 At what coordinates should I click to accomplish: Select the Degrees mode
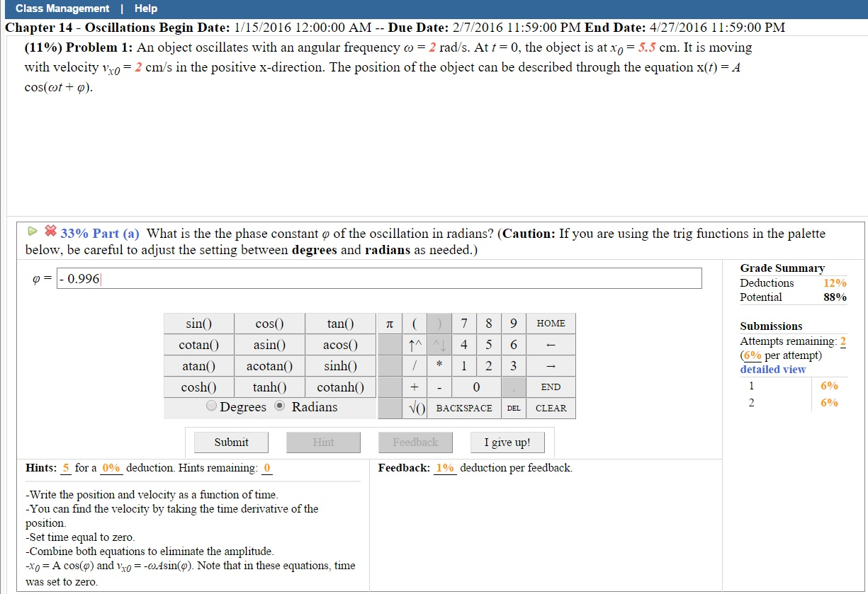pos(212,405)
